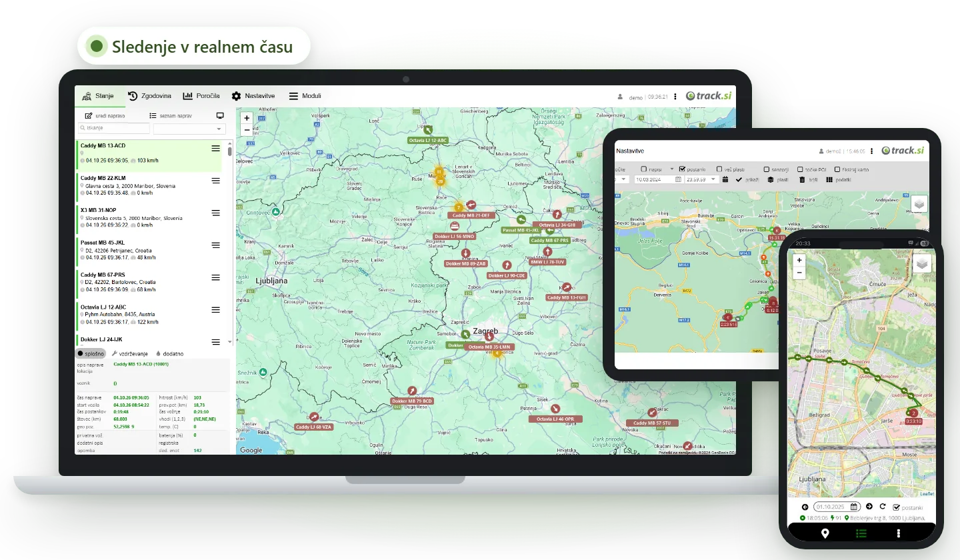Click tablet 'prikaži' checkmark button
This screenshot has width=960, height=560.
point(747,179)
